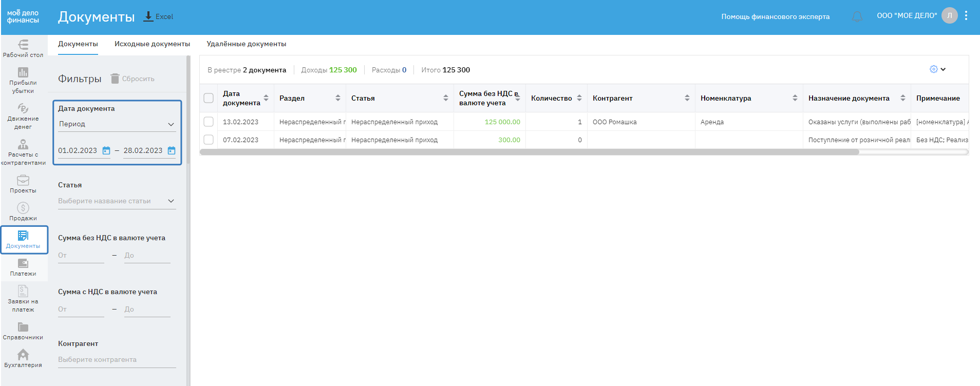The width and height of the screenshot is (980, 386).
Task: Open Проекты in the sidebar
Action: coord(23,184)
